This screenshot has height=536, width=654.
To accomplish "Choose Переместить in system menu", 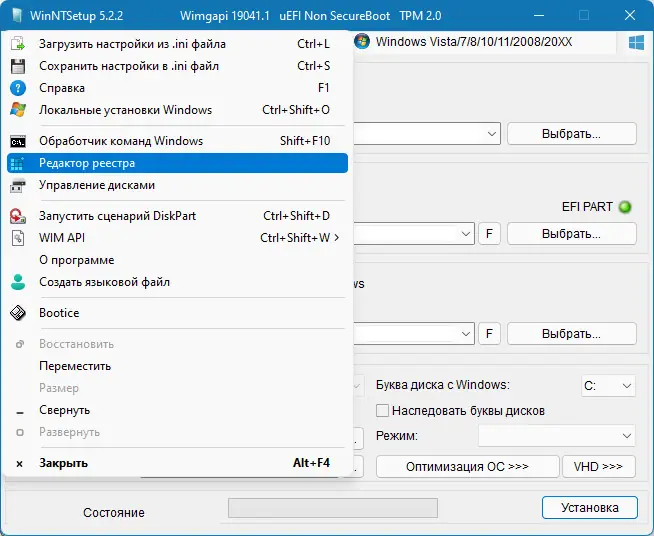I will pyautogui.click(x=177, y=366).
